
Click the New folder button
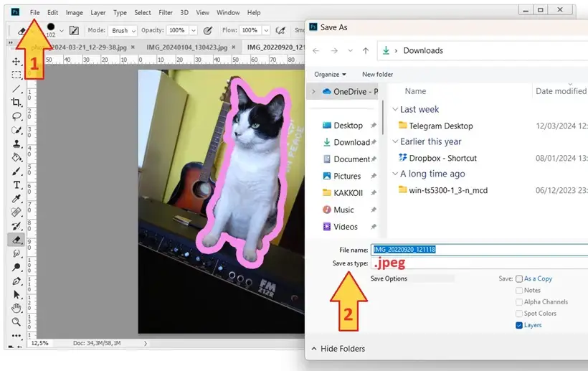tap(377, 75)
